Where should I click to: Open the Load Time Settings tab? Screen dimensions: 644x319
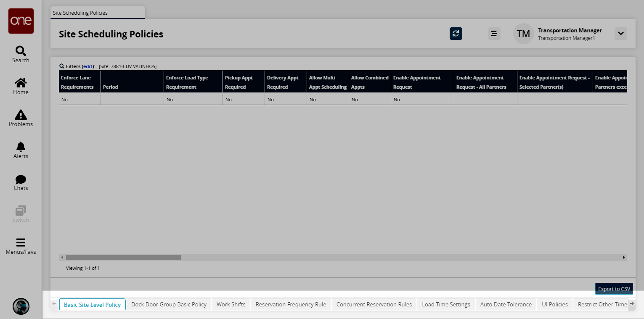coord(446,304)
